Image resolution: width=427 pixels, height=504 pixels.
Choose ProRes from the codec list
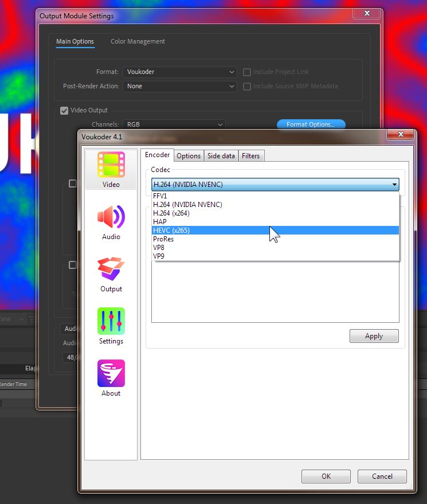[275, 239]
